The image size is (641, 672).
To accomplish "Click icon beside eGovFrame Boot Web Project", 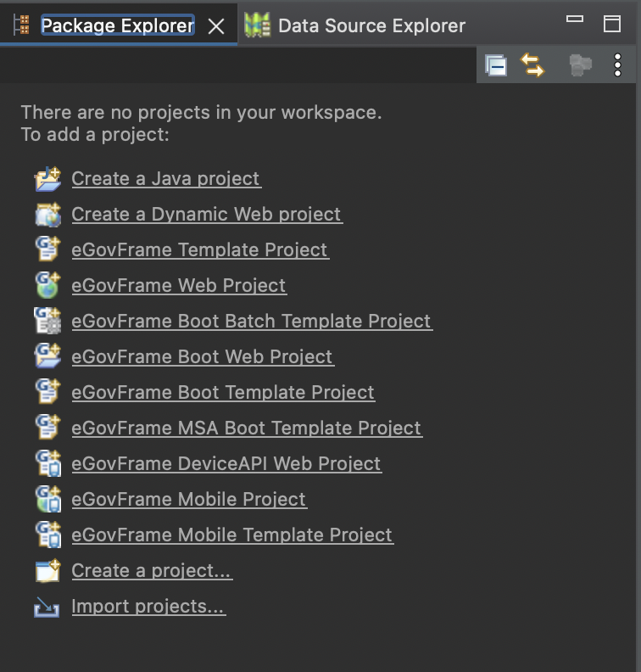I will [x=47, y=356].
